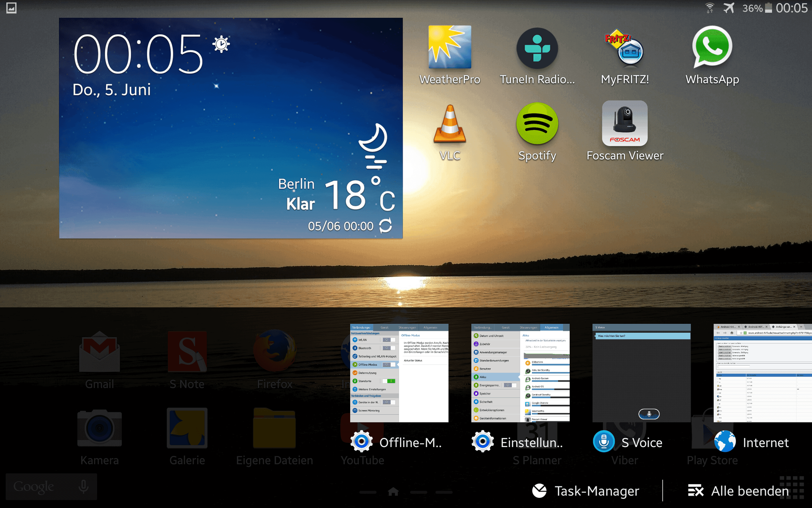Open the Task-Manager
812x508 pixels.
586,491
